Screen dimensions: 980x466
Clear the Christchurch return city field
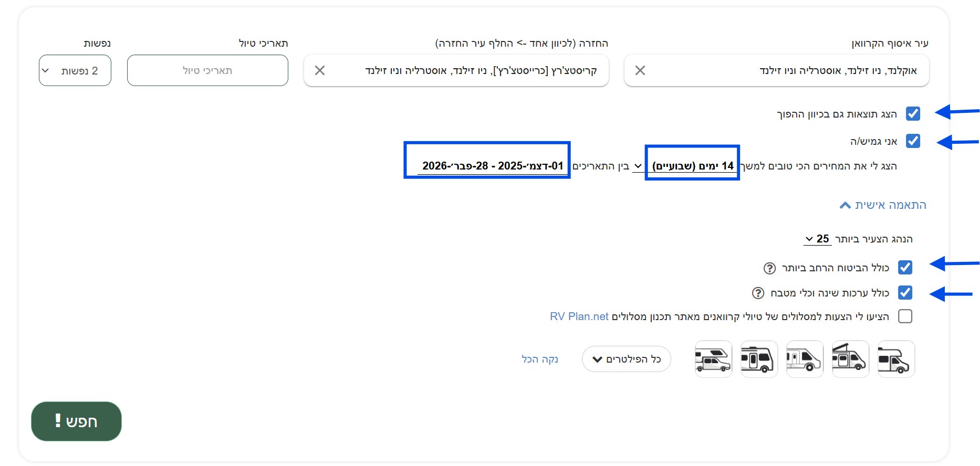pyautogui.click(x=320, y=70)
